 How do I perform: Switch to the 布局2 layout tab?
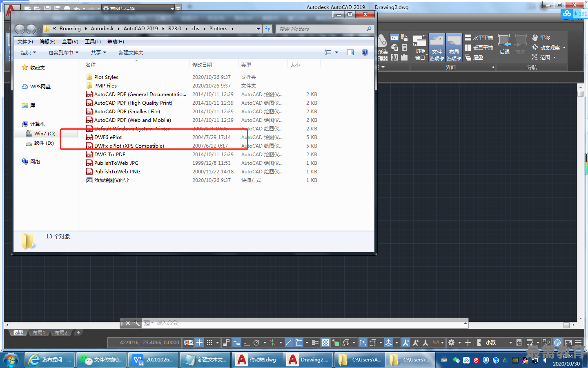pyautogui.click(x=61, y=332)
